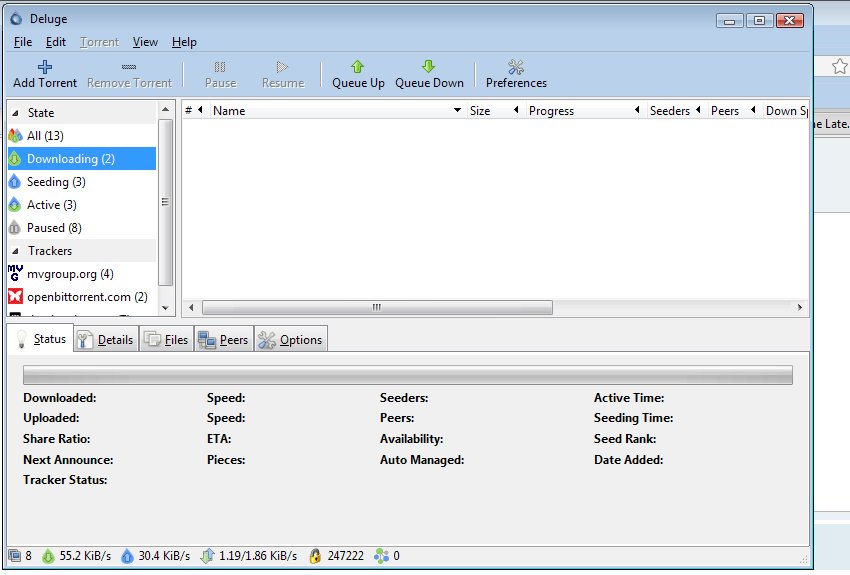Image resolution: width=850 pixels, height=575 pixels.
Task: Switch to the Status tab
Action: coord(41,339)
